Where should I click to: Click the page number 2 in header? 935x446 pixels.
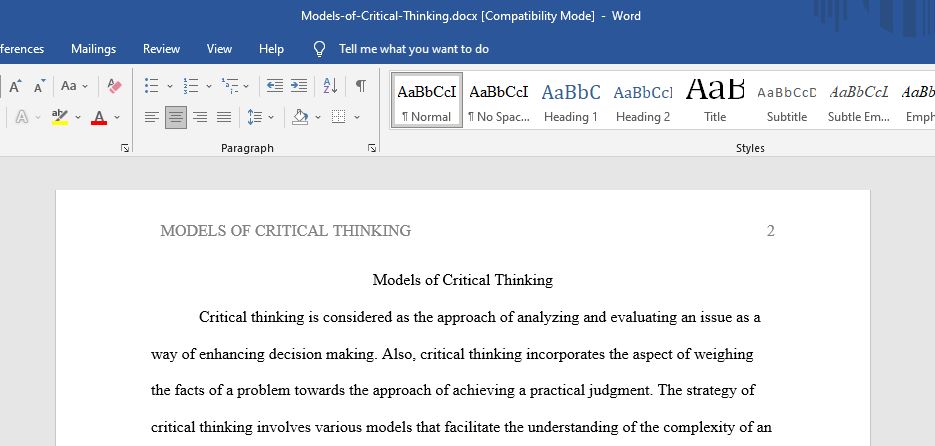click(770, 231)
